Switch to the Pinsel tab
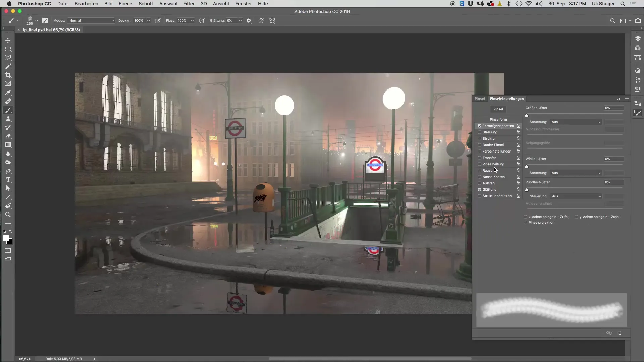 coord(480,99)
